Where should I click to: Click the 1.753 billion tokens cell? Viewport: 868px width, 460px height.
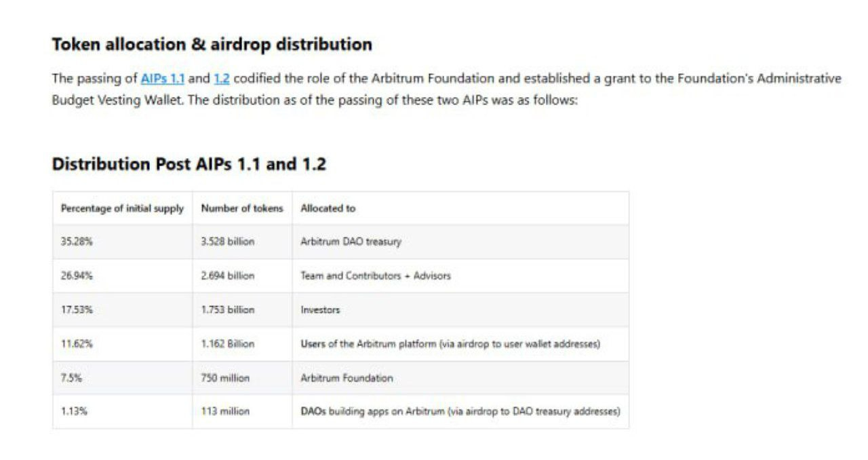pyautogui.click(x=227, y=310)
